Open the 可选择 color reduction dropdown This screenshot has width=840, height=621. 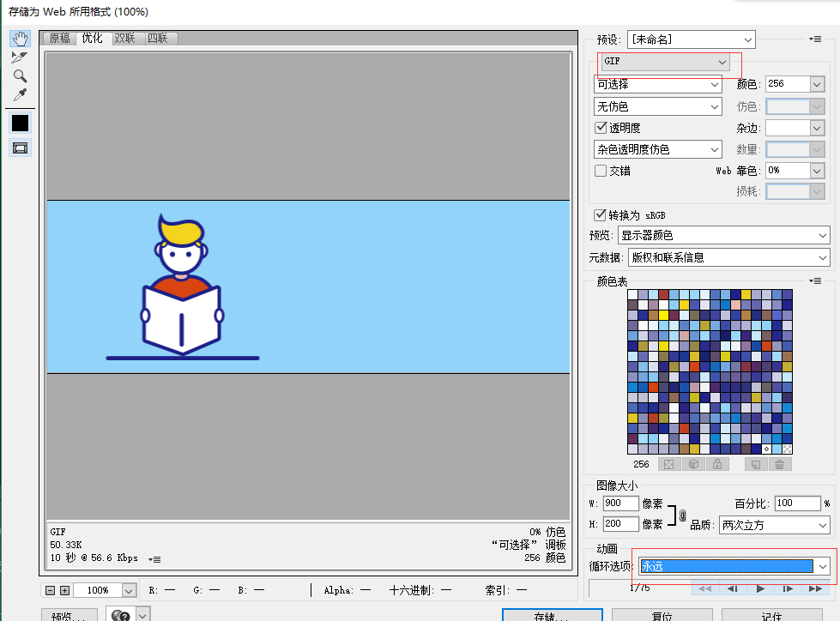point(658,85)
